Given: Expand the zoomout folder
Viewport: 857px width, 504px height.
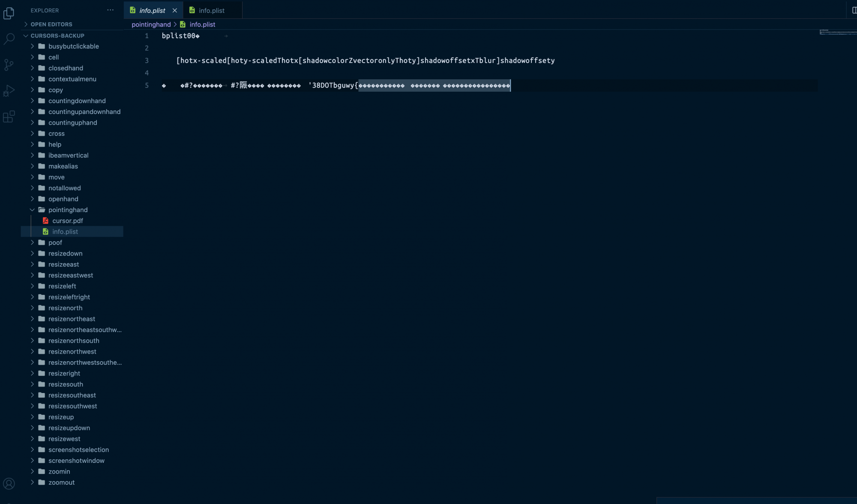Looking at the screenshot, I should click(61, 483).
